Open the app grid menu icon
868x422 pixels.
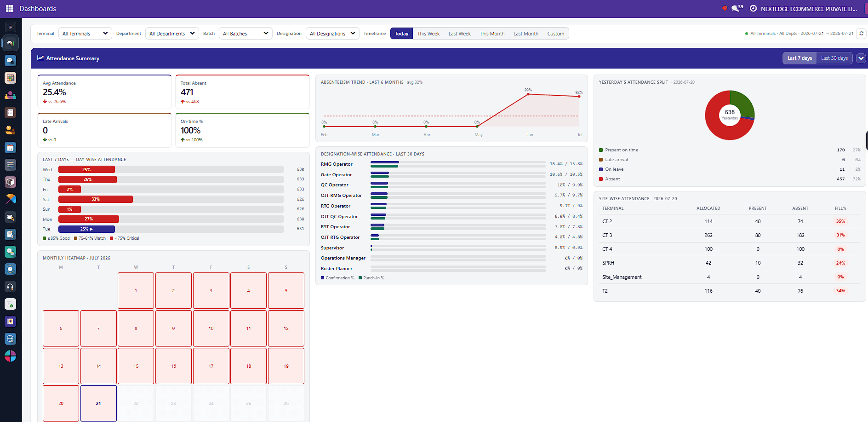[10, 8]
